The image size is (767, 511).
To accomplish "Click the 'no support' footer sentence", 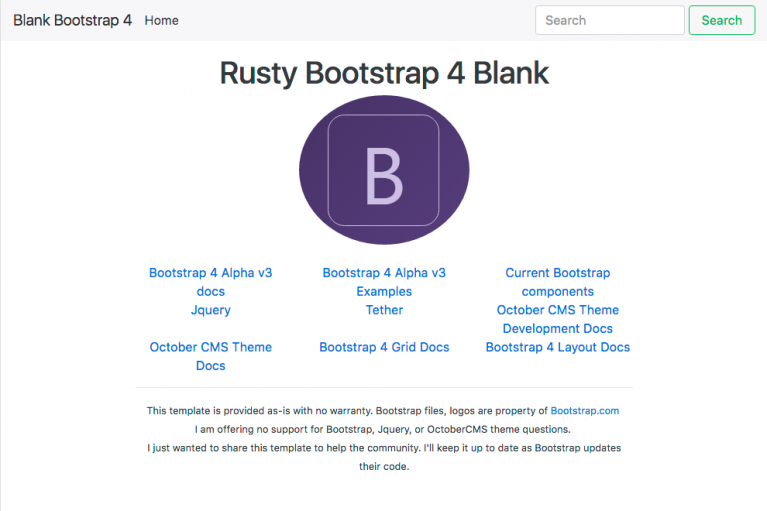I will [383, 429].
